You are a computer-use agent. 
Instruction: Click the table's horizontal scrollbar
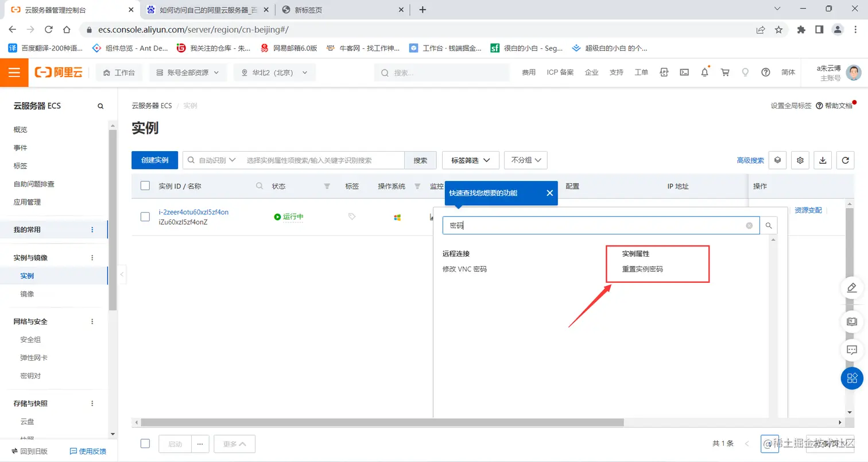pos(382,422)
